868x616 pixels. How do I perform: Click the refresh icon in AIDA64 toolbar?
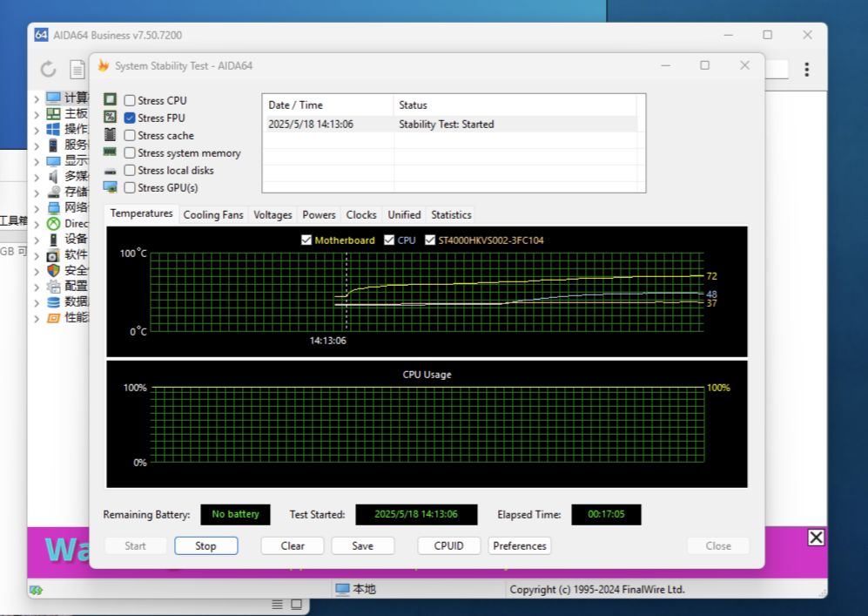tap(48, 69)
